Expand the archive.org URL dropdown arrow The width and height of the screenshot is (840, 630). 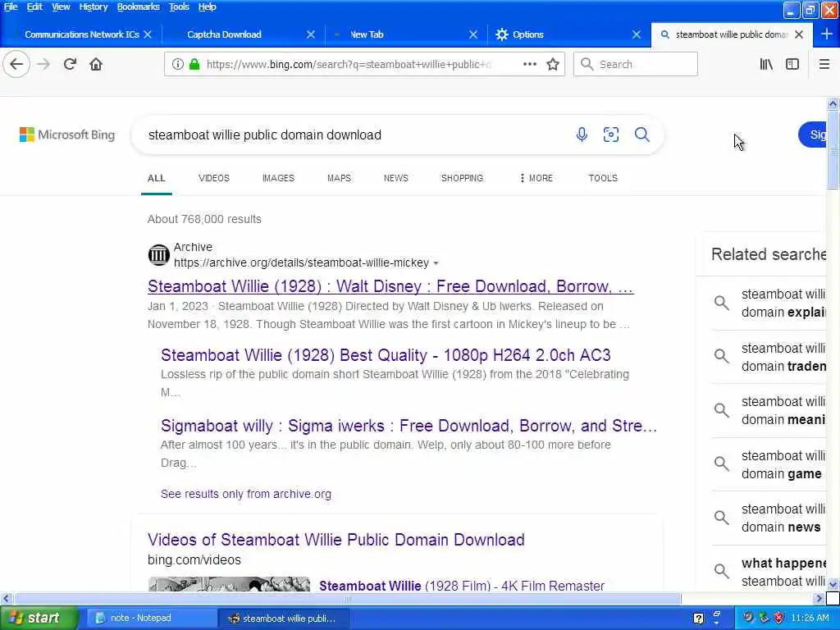436,263
